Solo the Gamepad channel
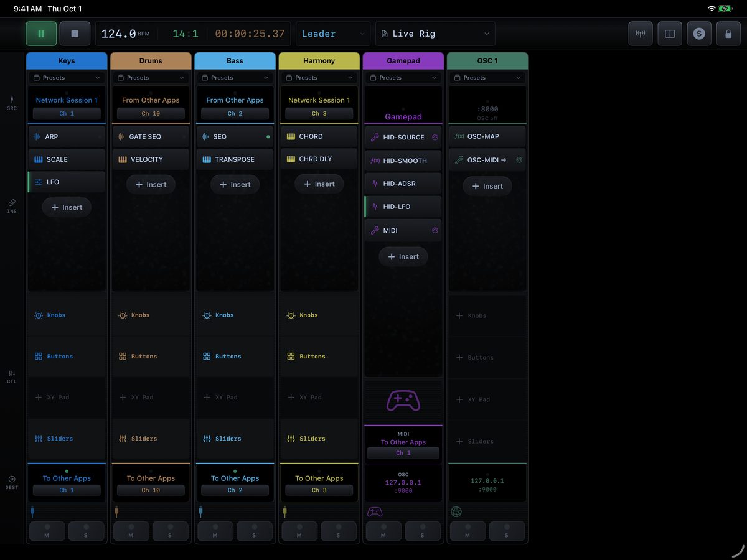 pyautogui.click(x=422, y=531)
